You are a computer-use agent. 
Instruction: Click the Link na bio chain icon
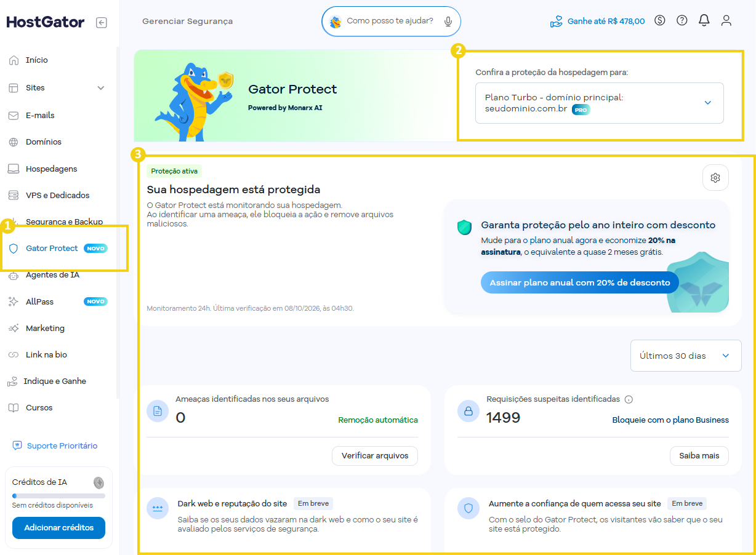(14, 355)
